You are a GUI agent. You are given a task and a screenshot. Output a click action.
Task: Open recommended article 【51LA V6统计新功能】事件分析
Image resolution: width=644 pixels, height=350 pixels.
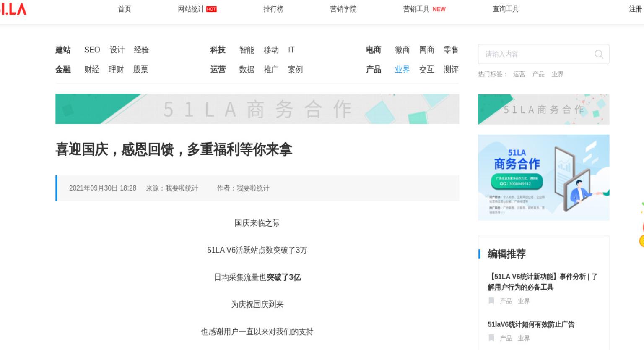click(543, 282)
